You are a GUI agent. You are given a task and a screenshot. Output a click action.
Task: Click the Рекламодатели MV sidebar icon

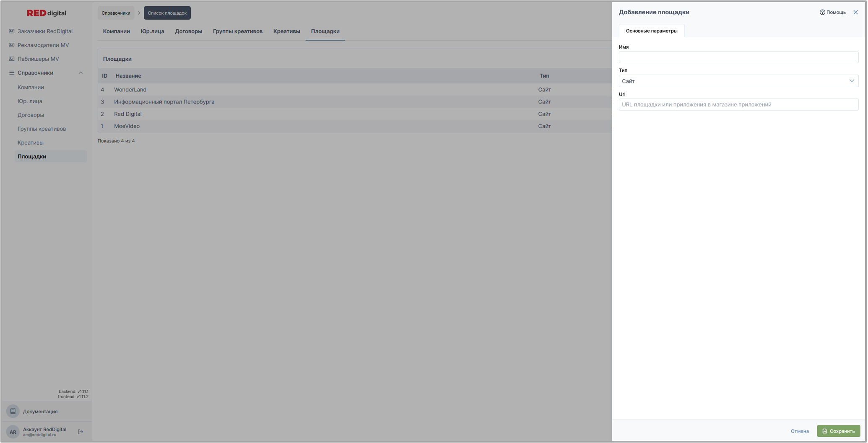tap(12, 45)
